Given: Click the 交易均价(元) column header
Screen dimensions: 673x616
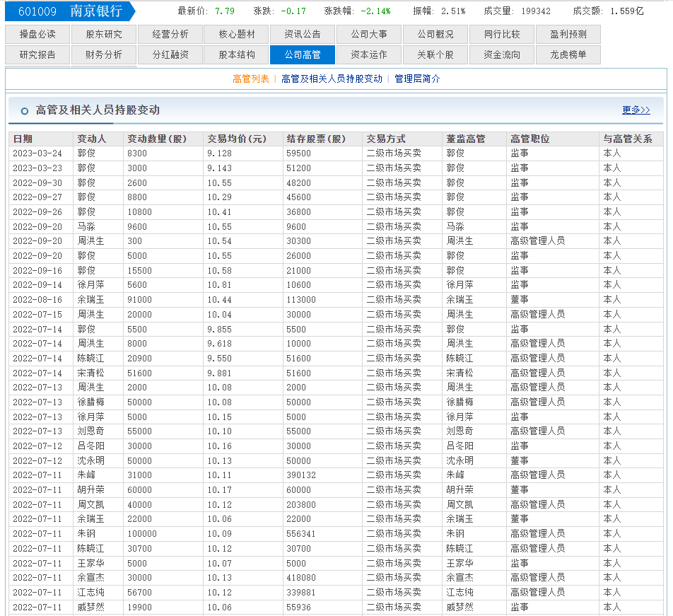Looking at the screenshot, I should 237,139.
